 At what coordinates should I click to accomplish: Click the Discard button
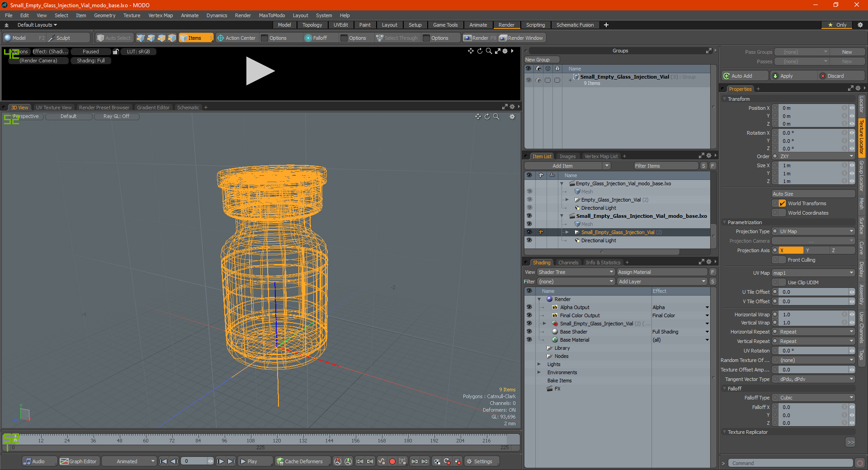[841, 76]
